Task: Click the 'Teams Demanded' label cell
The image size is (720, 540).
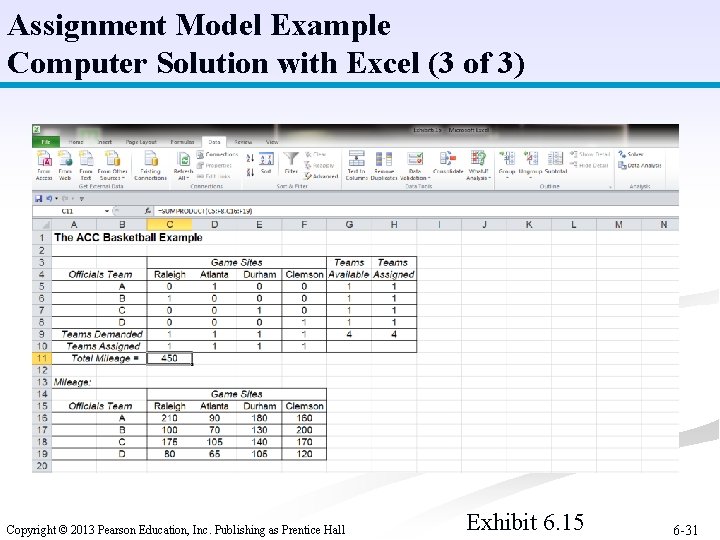Action: pos(101,334)
